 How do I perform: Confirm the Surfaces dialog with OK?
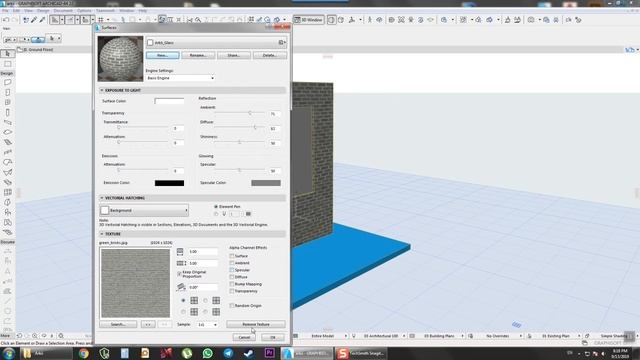tap(273, 337)
